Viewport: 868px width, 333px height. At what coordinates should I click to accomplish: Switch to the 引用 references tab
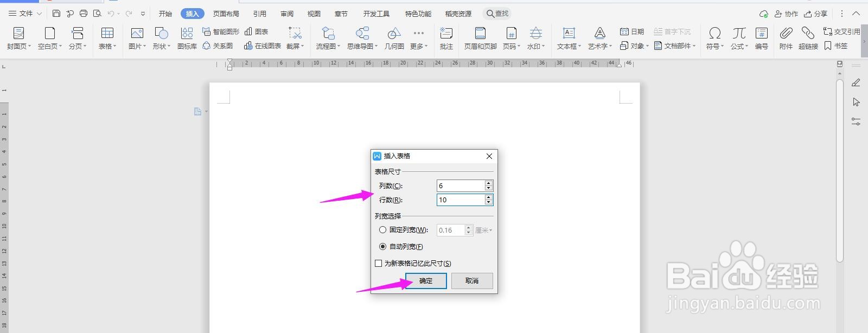[x=260, y=14]
